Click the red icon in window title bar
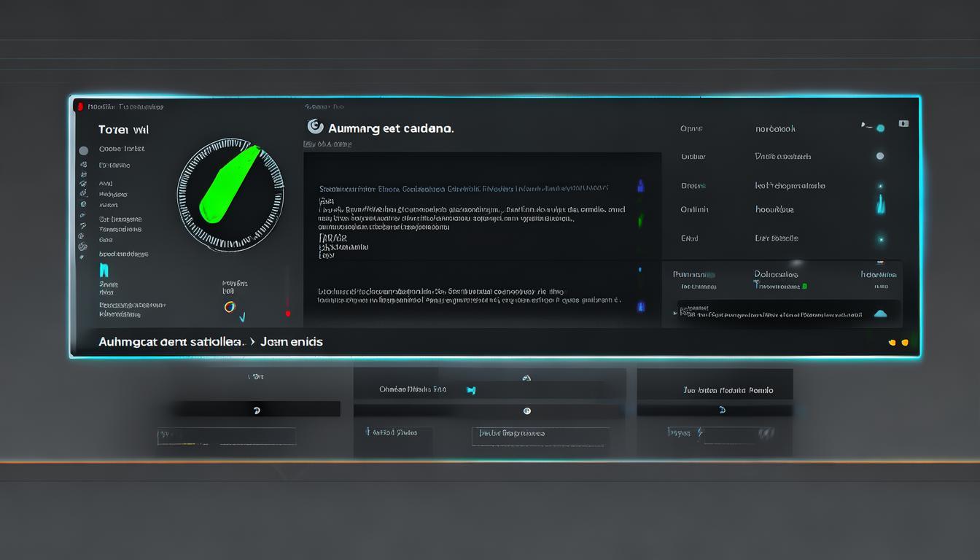The height and width of the screenshot is (560, 980). pos(80,106)
